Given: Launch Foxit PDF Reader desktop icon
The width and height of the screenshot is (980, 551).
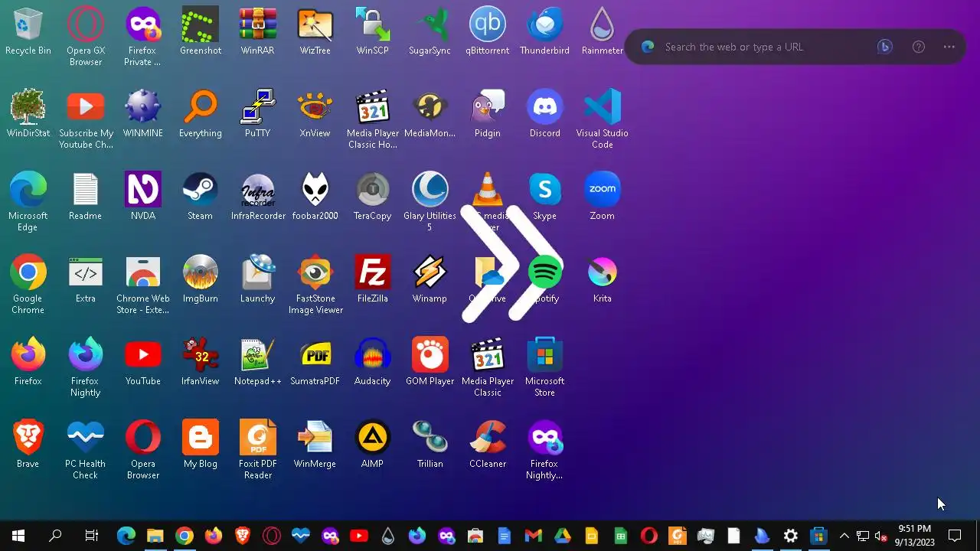Looking at the screenshot, I should pyautogui.click(x=257, y=450).
